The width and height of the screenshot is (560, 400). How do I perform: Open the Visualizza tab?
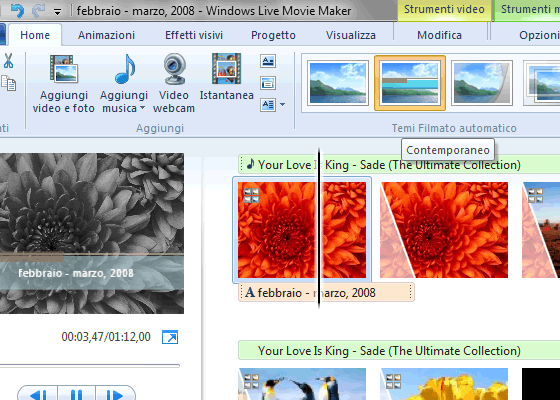pos(351,35)
